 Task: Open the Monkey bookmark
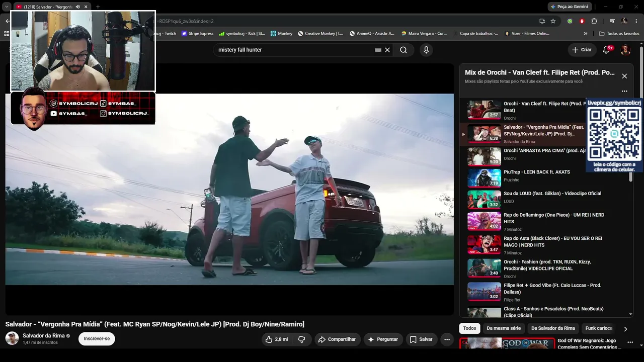tap(281, 34)
